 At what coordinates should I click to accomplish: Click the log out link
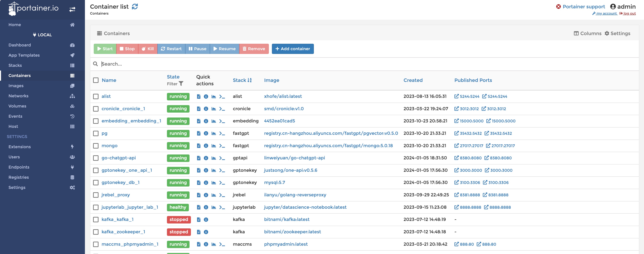628,13
